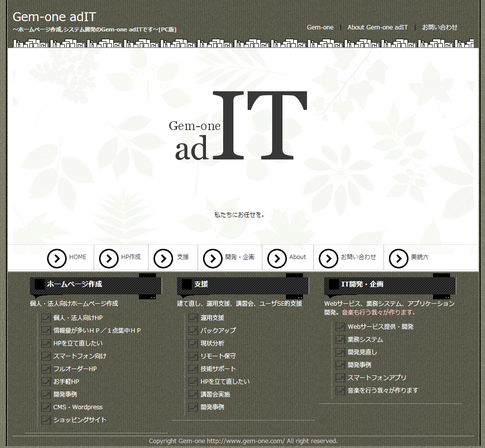Click the large Gem-one adIT logo banner

point(239,128)
